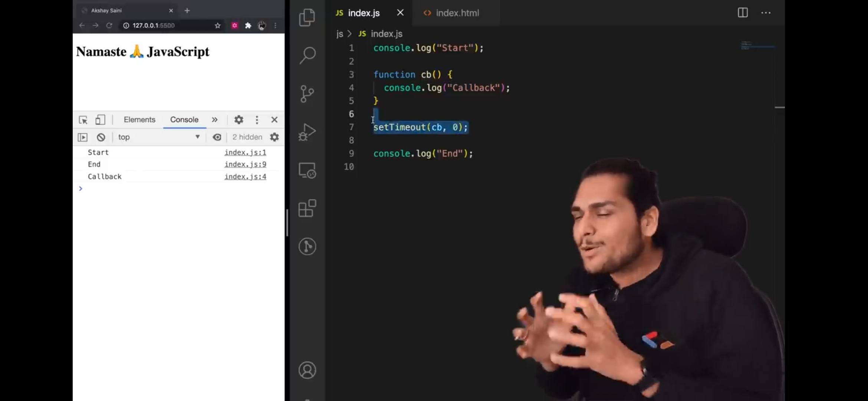Open the 'top' JavaScript context dropdown

[x=159, y=137]
